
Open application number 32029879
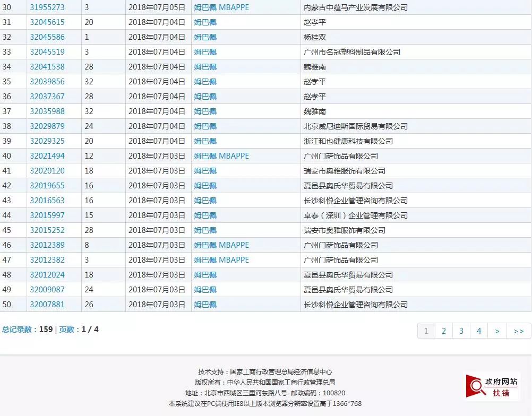tap(47, 126)
